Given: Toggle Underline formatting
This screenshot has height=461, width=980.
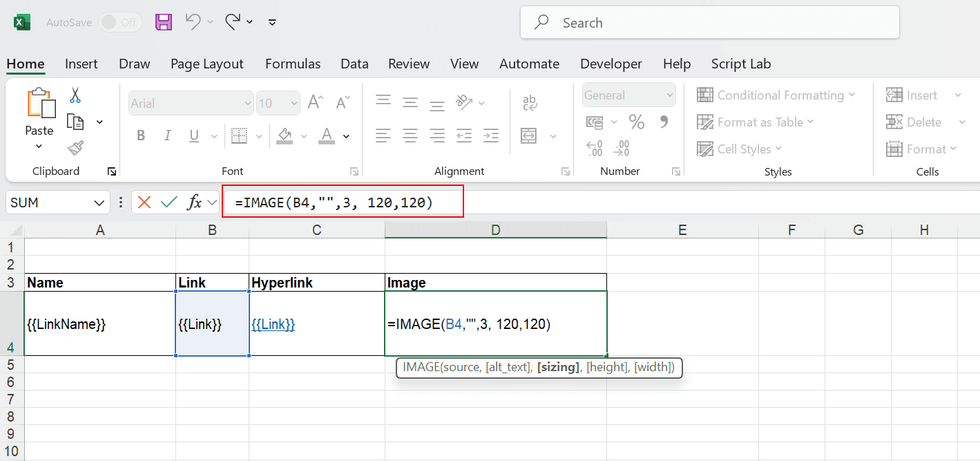Looking at the screenshot, I should (194, 135).
